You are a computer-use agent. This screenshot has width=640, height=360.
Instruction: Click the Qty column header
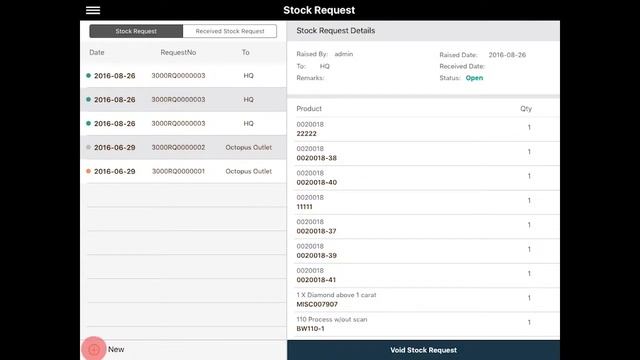click(526, 109)
